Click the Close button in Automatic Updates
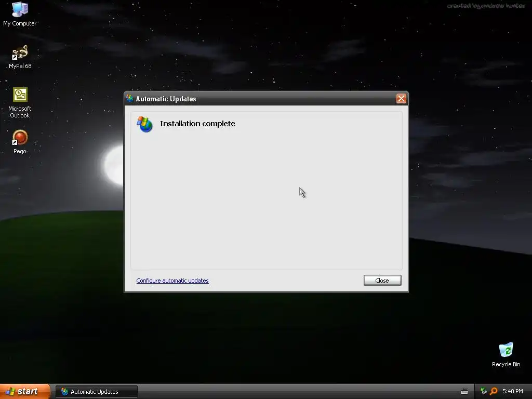The height and width of the screenshot is (399, 532). [x=382, y=280]
